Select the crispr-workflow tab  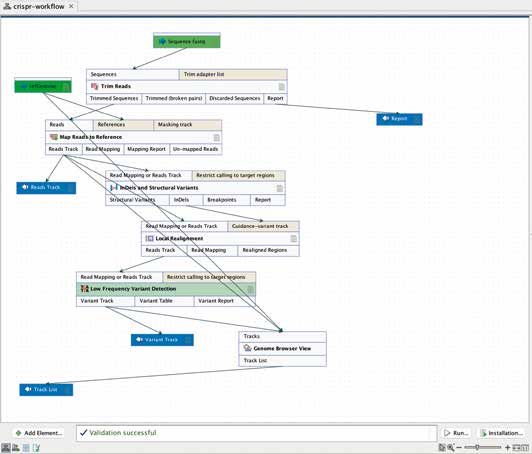[x=39, y=6]
